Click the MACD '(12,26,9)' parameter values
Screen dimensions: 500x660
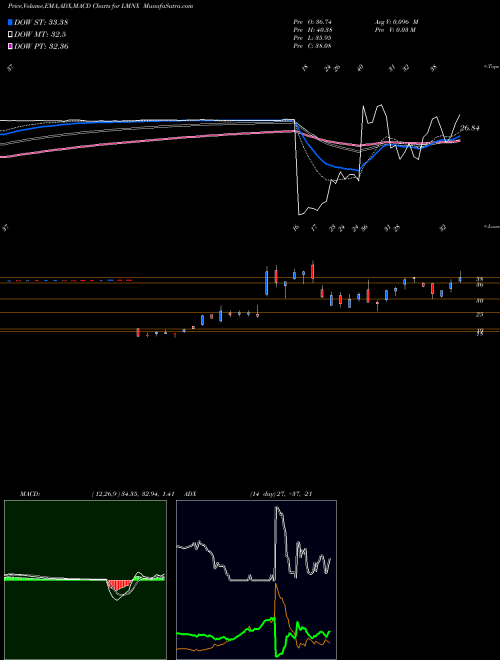coord(133,494)
